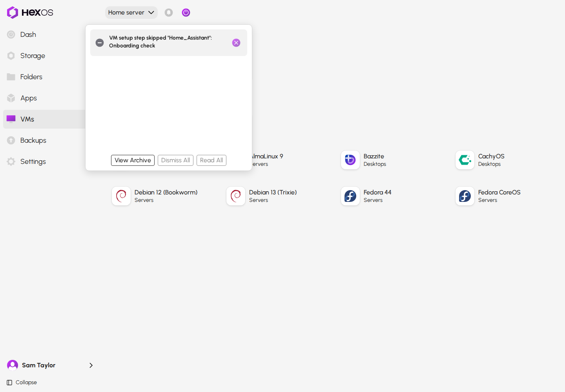The image size is (565, 392).
Task: Open the notifications bell icon
Action: point(169,13)
